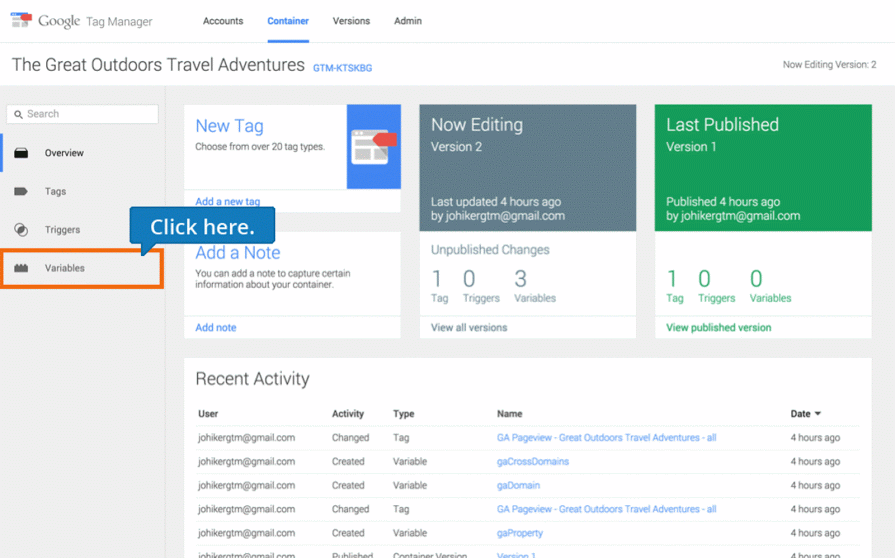The height and width of the screenshot is (558, 895).
Task: Click the Name column header
Action: coord(510,414)
